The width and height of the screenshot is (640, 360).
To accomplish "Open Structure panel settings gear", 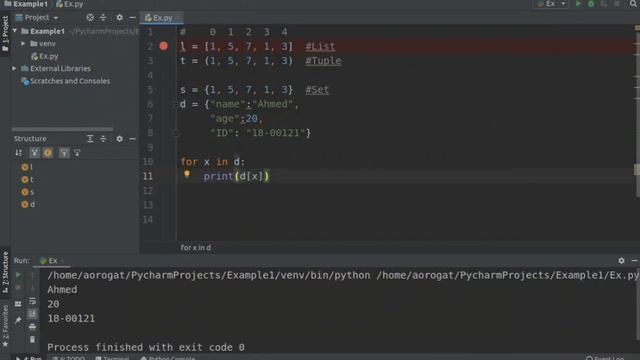I will [119, 139].
